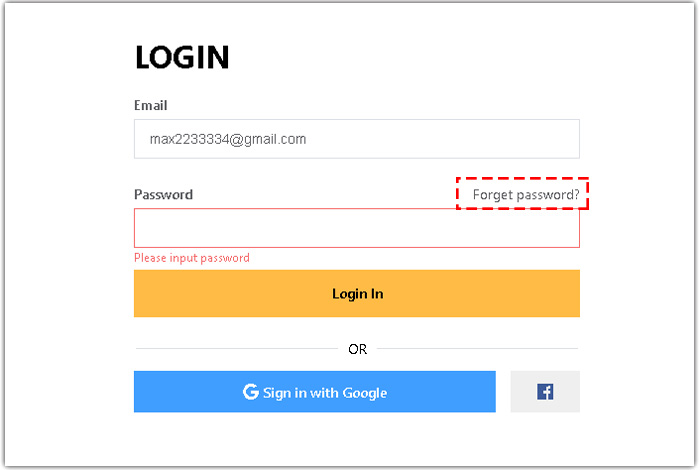Click the max2233334@gmail.com email text
Viewport: 700px width, 470px height.
[228, 139]
